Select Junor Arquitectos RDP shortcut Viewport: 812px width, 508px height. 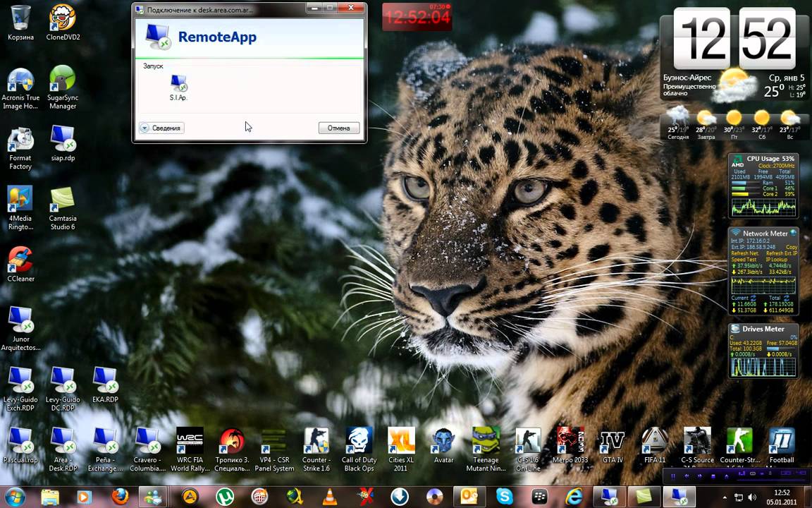pyautogui.click(x=20, y=329)
